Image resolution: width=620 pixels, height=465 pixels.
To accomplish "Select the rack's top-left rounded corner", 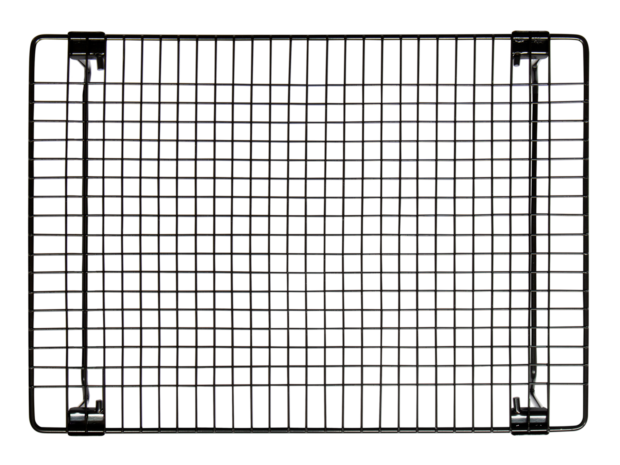I will click(x=36, y=39).
